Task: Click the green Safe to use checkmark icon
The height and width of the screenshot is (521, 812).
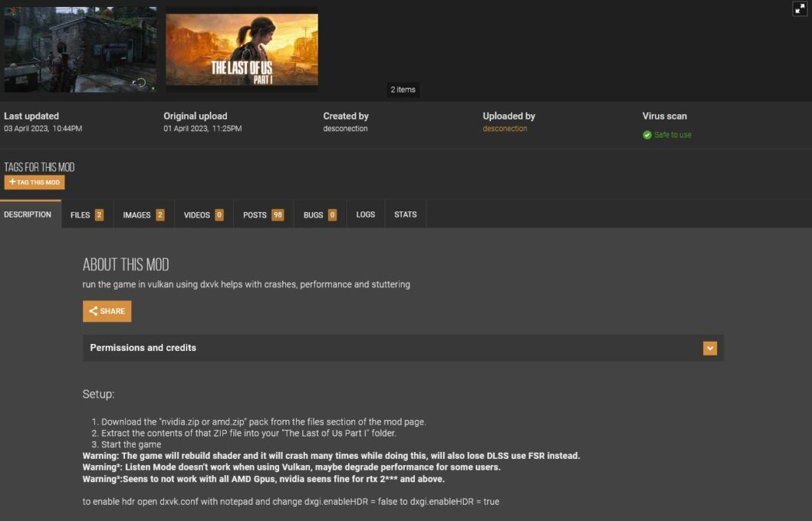Action: pos(647,135)
